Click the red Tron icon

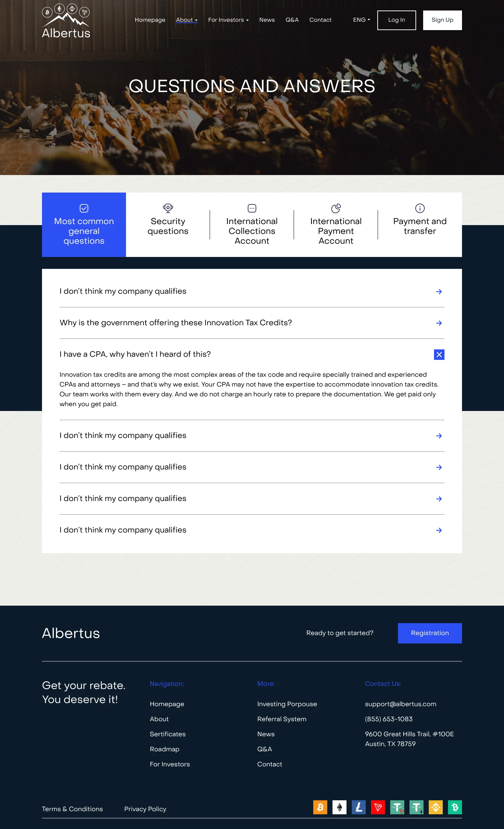pos(378,807)
